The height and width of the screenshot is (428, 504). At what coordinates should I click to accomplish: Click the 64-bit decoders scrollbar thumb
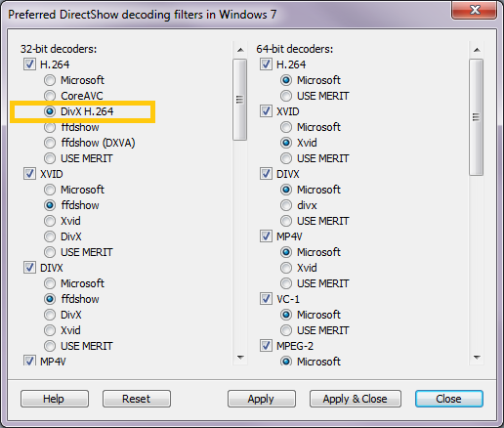477,117
